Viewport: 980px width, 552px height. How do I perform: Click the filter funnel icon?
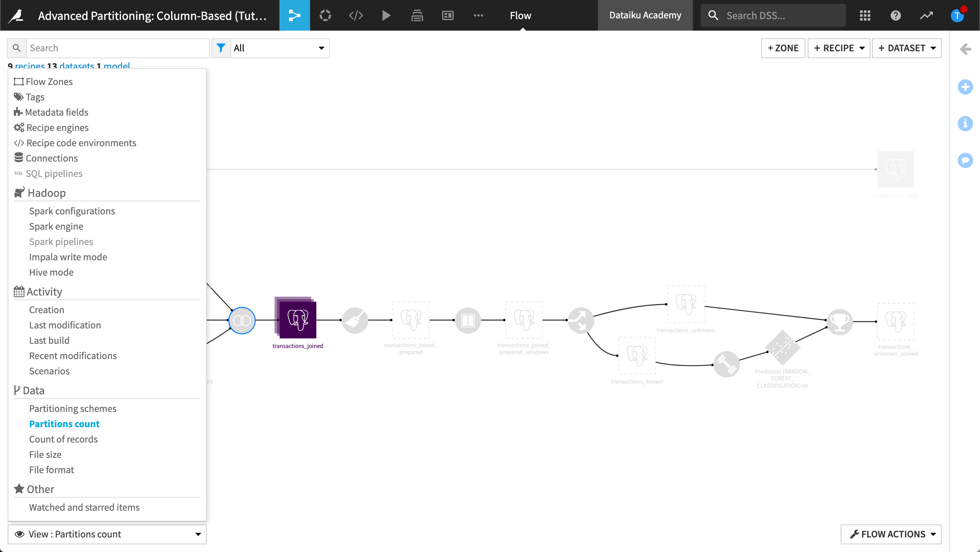coord(221,48)
